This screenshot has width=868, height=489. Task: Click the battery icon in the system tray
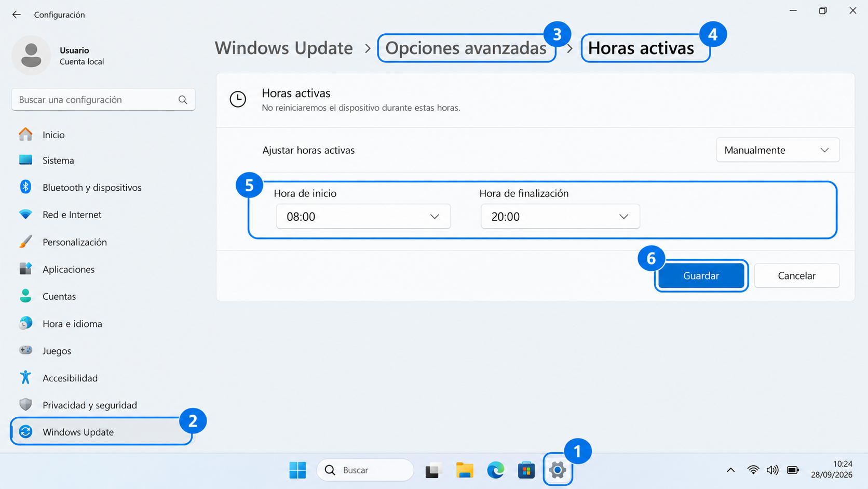click(793, 470)
